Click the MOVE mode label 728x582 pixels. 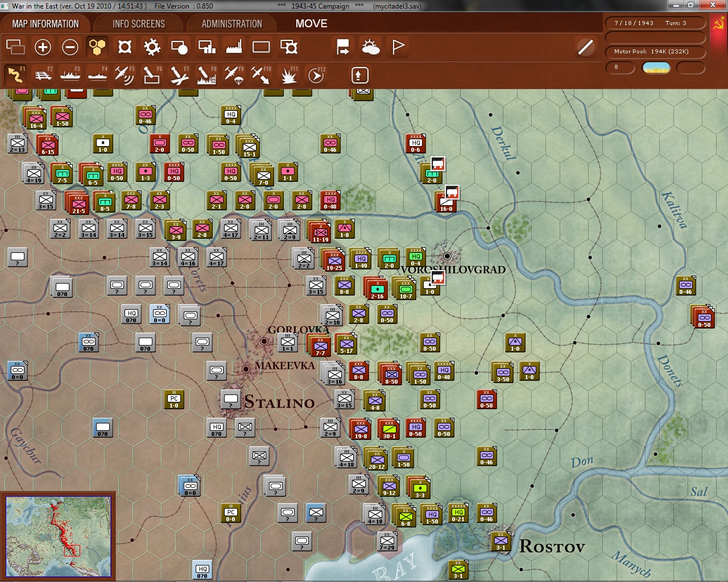click(312, 24)
